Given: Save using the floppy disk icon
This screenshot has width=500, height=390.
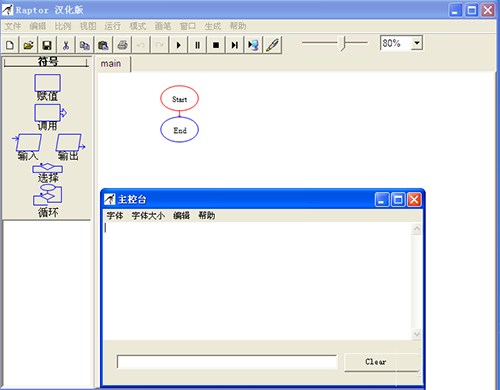Looking at the screenshot, I should pos(47,45).
